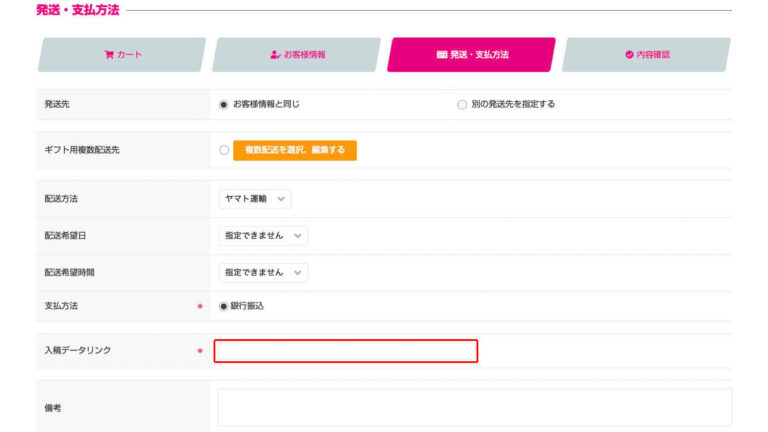Click the cart icon in the first step tab
This screenshot has height=432, width=768.
109,55
